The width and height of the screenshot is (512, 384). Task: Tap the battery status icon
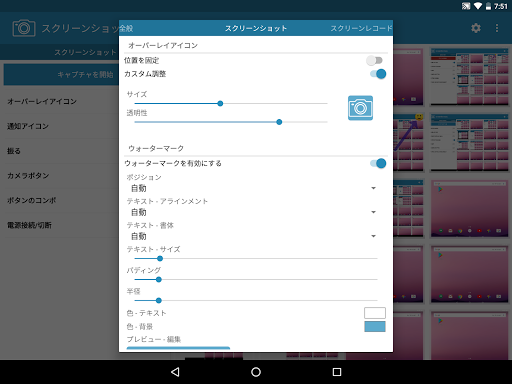click(x=488, y=6)
